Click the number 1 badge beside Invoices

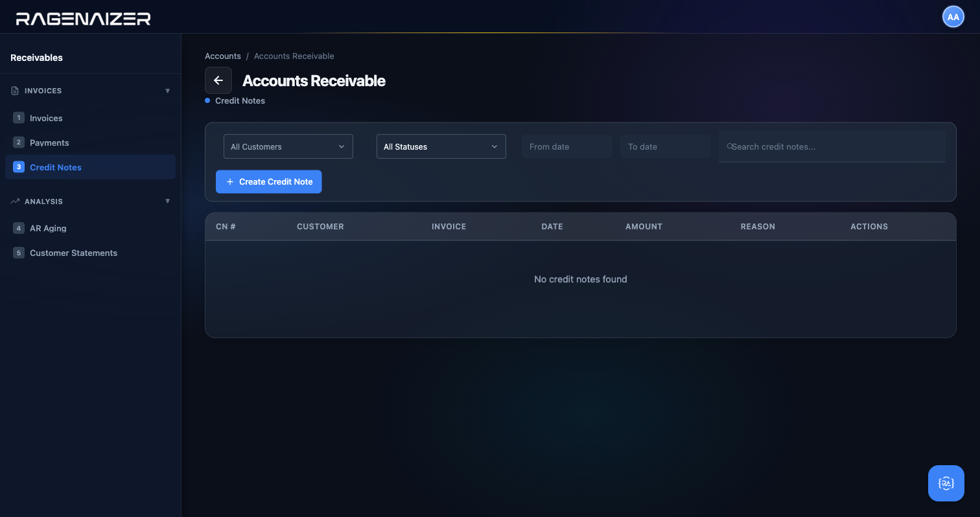pyautogui.click(x=19, y=118)
